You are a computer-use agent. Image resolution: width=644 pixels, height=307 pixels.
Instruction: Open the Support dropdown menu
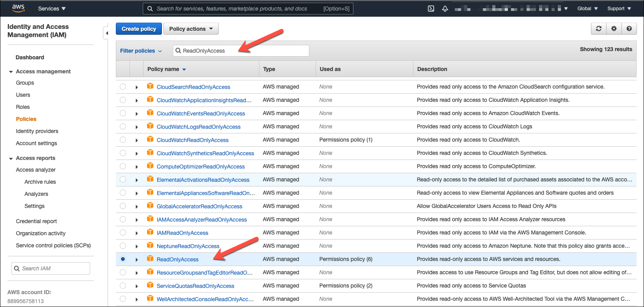pos(619,9)
